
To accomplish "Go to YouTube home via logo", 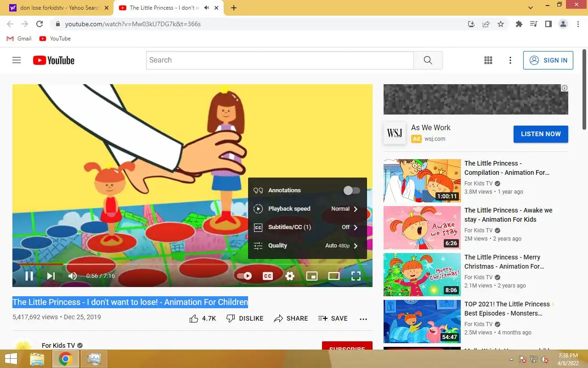I will coord(54,60).
